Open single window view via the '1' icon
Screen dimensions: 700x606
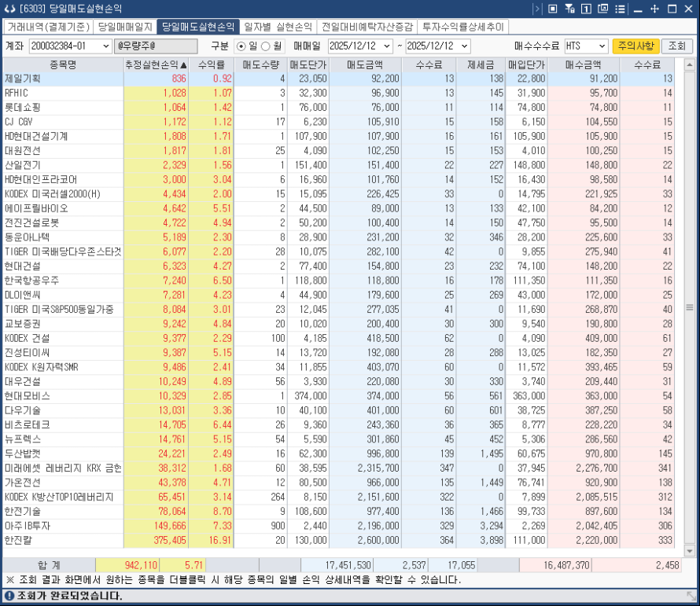(587, 9)
